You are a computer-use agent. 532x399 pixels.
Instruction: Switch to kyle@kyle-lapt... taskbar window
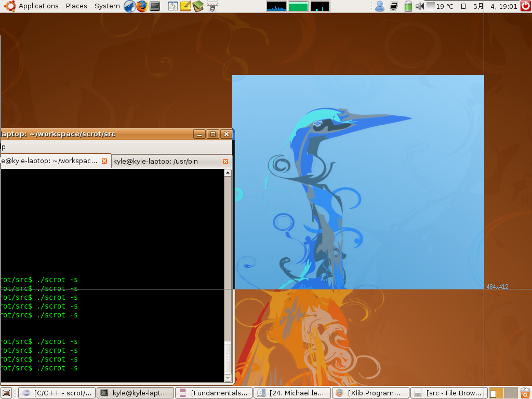(136, 393)
